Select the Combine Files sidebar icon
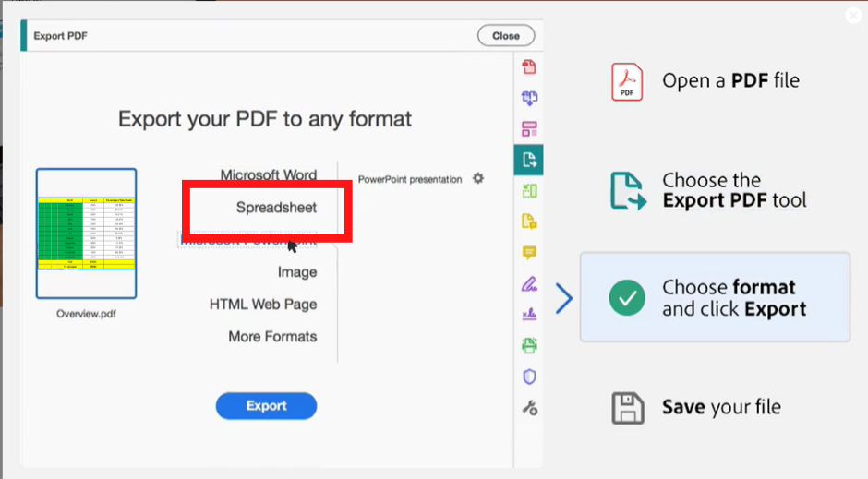The height and width of the screenshot is (479, 868). (529, 98)
